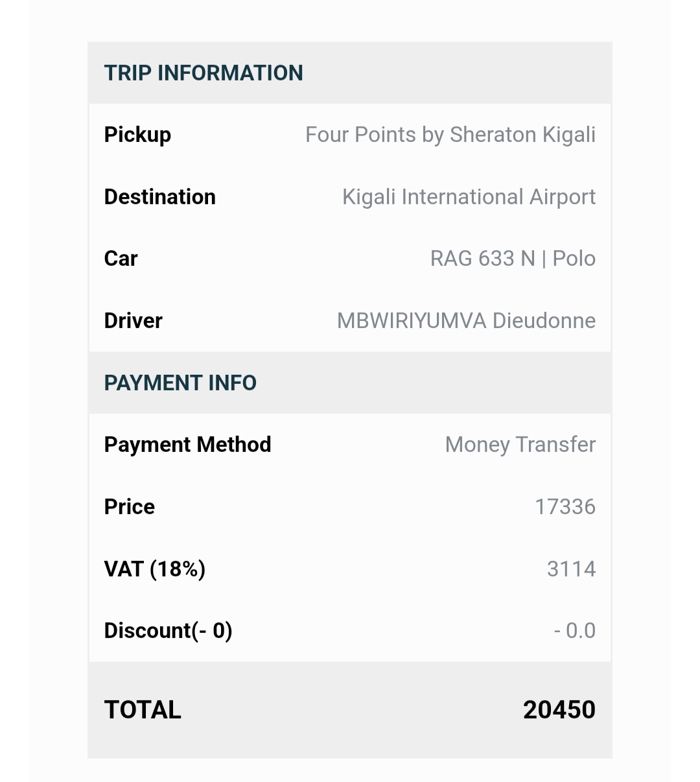Click the VAT amount 3114
700x782 pixels.
571,569
